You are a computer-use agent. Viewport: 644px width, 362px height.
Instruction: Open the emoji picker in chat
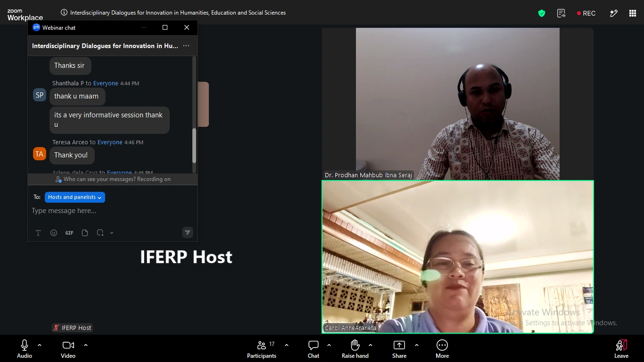pyautogui.click(x=54, y=233)
